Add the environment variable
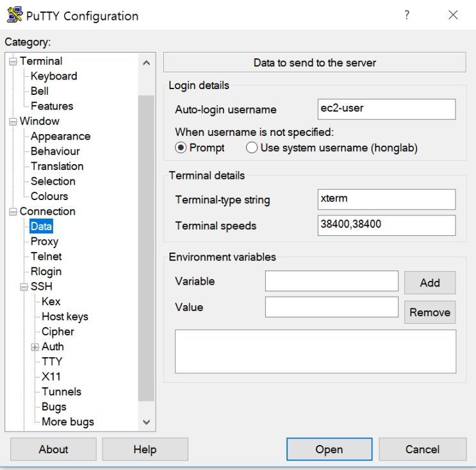Image resolution: width=476 pixels, height=470 pixels. click(430, 283)
